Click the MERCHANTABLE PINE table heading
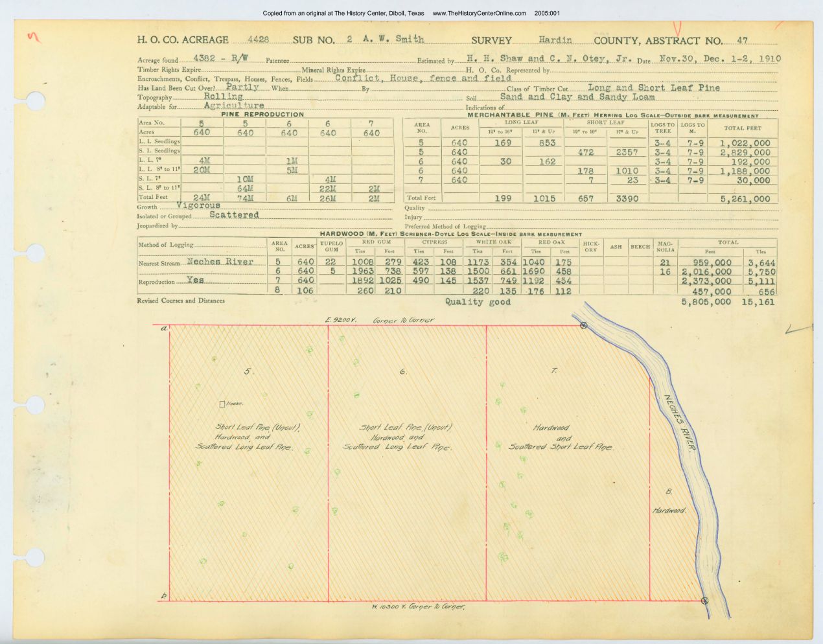 coord(612,115)
